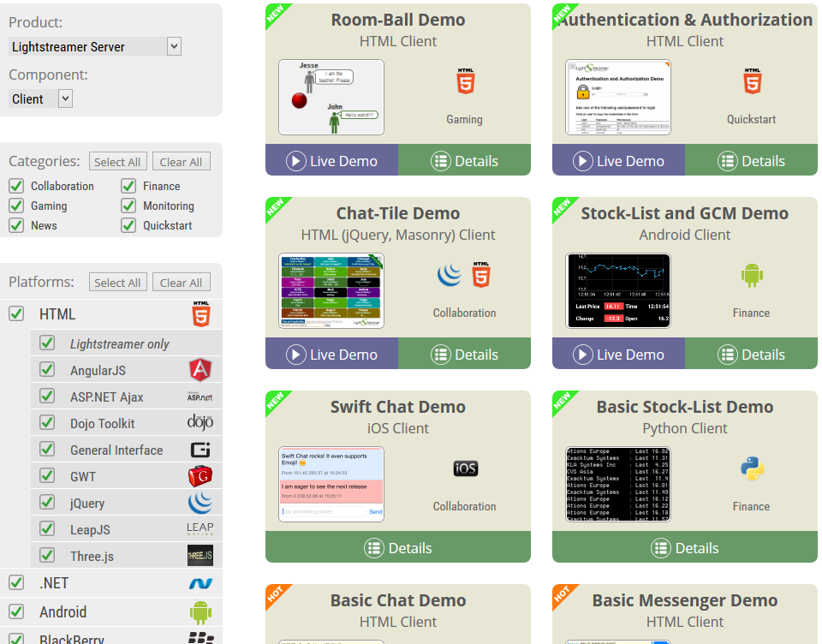The height and width of the screenshot is (644, 822).
Task: Toggle the Three.js platform checkbox
Action: (x=47, y=555)
